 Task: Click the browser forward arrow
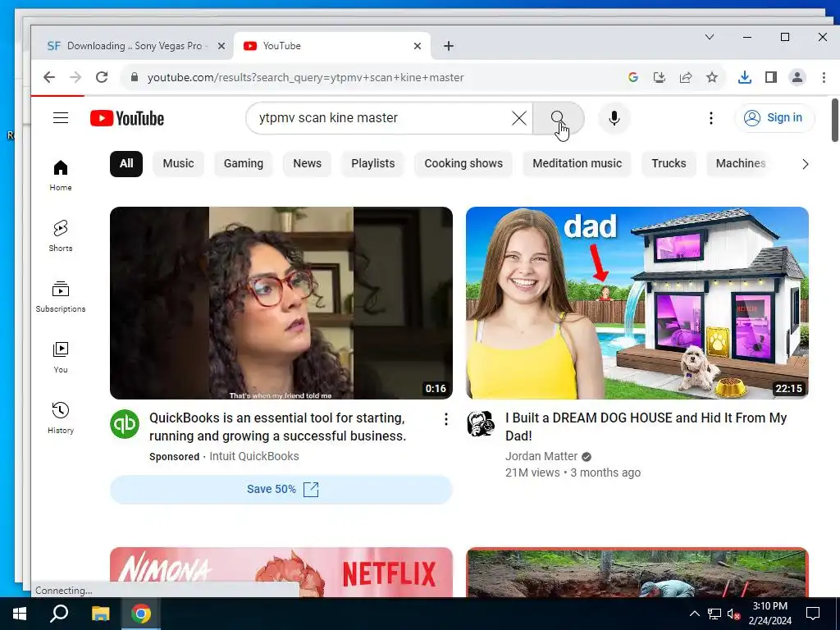tap(75, 77)
